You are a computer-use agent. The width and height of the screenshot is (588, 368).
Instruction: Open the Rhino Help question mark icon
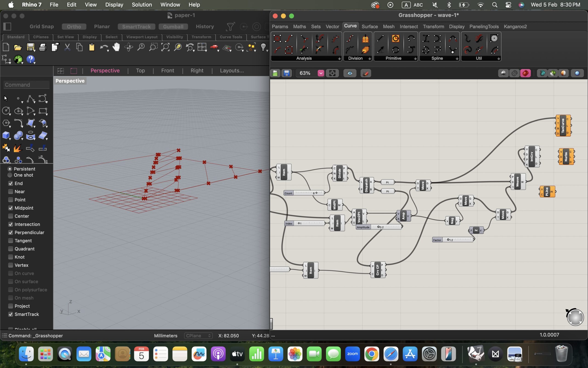(x=31, y=59)
